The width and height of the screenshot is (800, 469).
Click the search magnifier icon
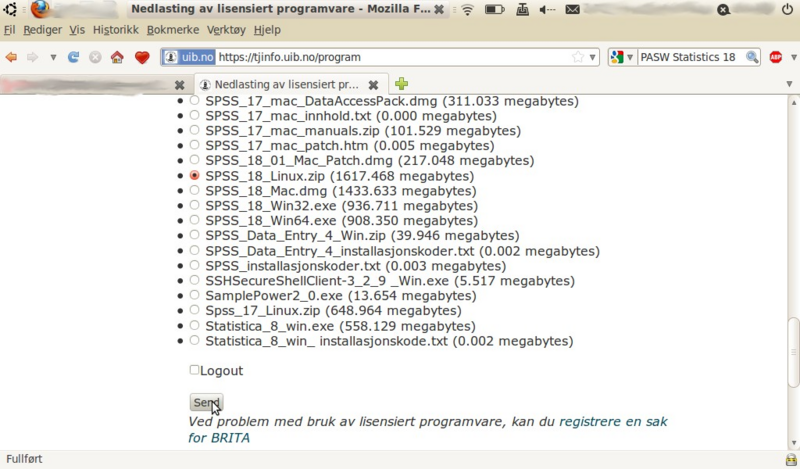pyautogui.click(x=752, y=57)
